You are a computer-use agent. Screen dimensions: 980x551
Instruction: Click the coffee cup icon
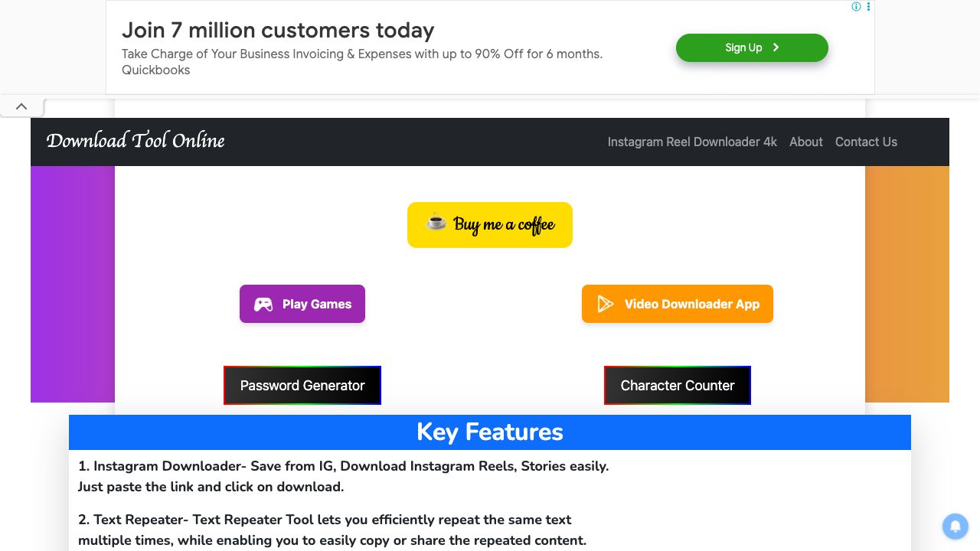(436, 223)
